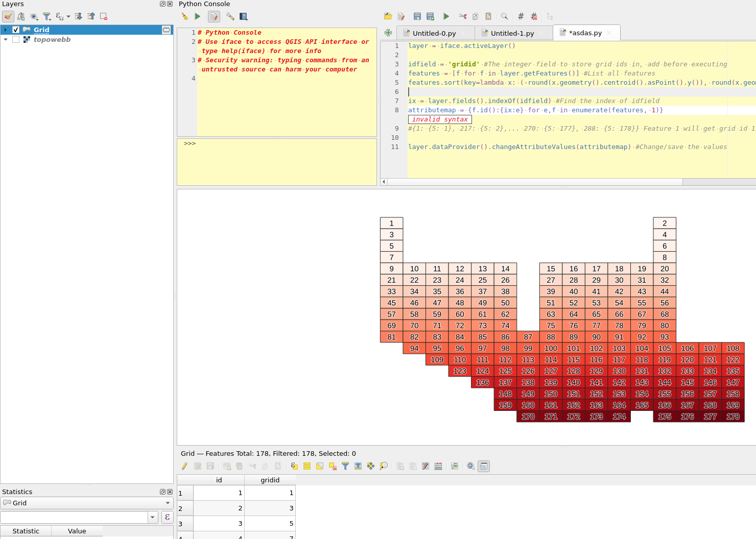Click the Remove Layer/Group icon
756x539 pixels.
pos(104,16)
